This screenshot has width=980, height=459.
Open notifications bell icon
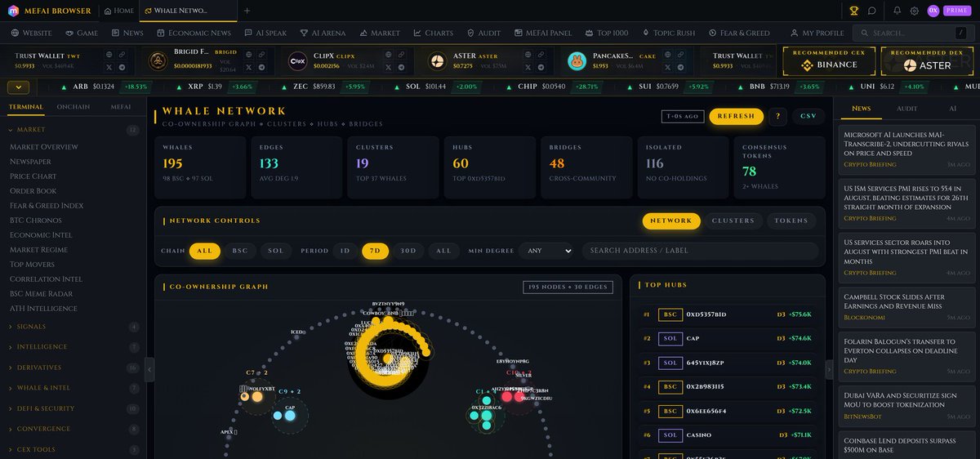click(x=898, y=11)
